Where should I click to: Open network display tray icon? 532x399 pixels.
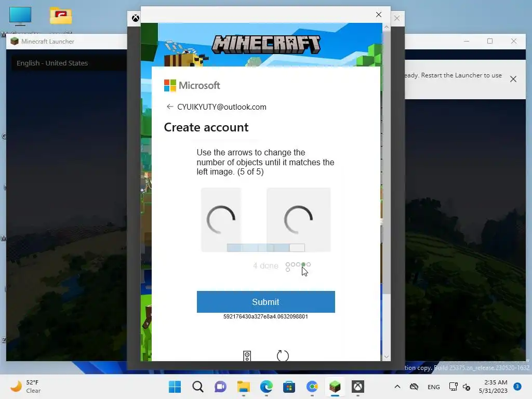click(453, 387)
